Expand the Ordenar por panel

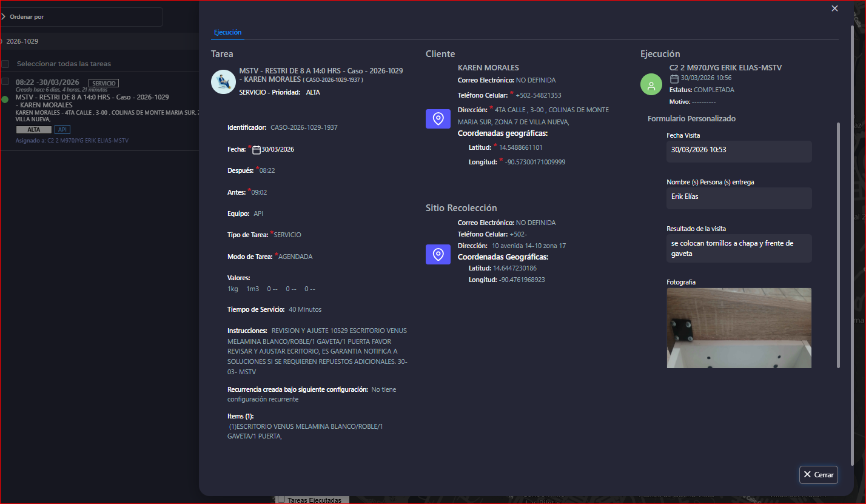click(4, 17)
